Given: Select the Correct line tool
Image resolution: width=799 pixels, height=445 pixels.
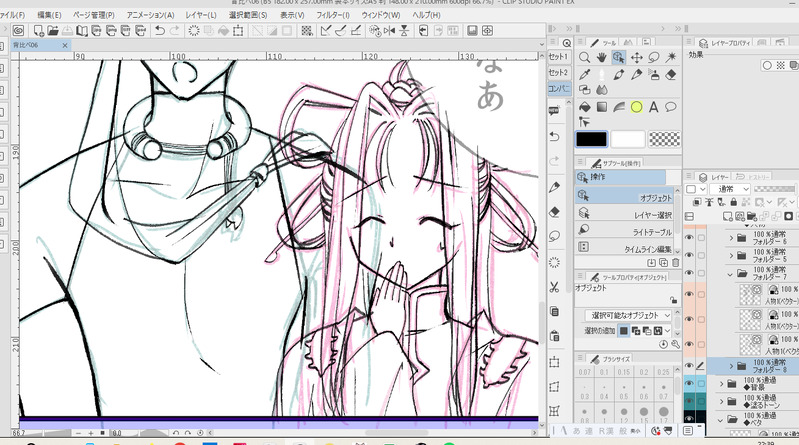Looking at the screenshot, I should coord(584,122).
